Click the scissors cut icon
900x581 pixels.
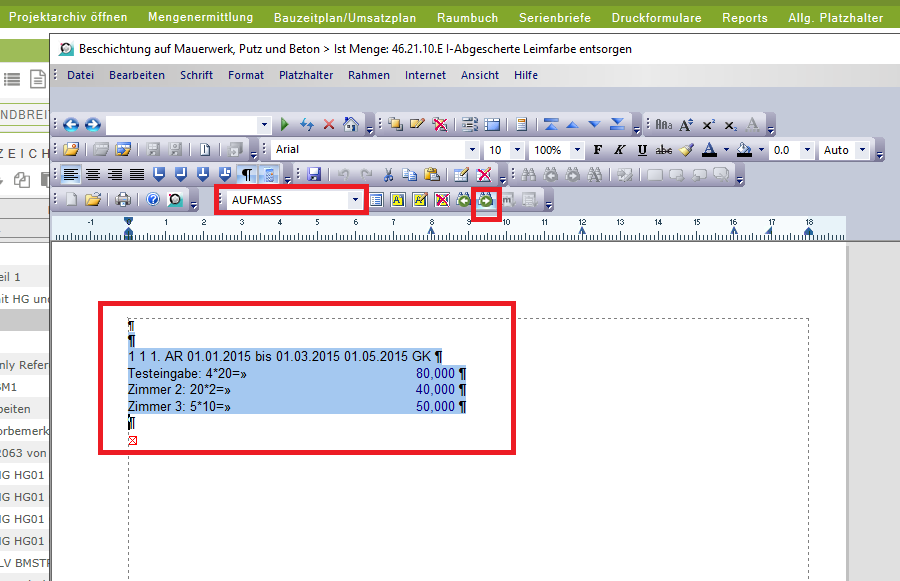(x=389, y=175)
